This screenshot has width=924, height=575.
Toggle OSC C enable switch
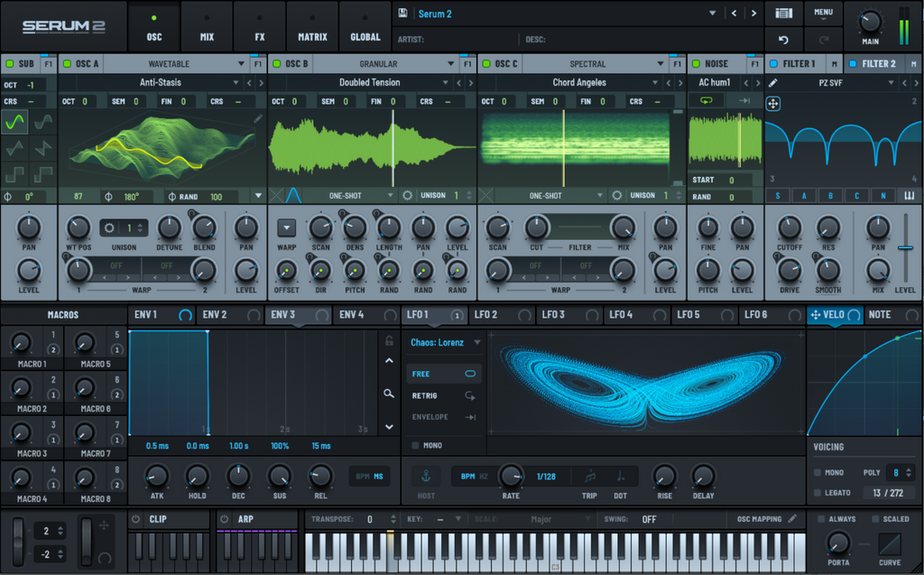pyautogui.click(x=486, y=64)
